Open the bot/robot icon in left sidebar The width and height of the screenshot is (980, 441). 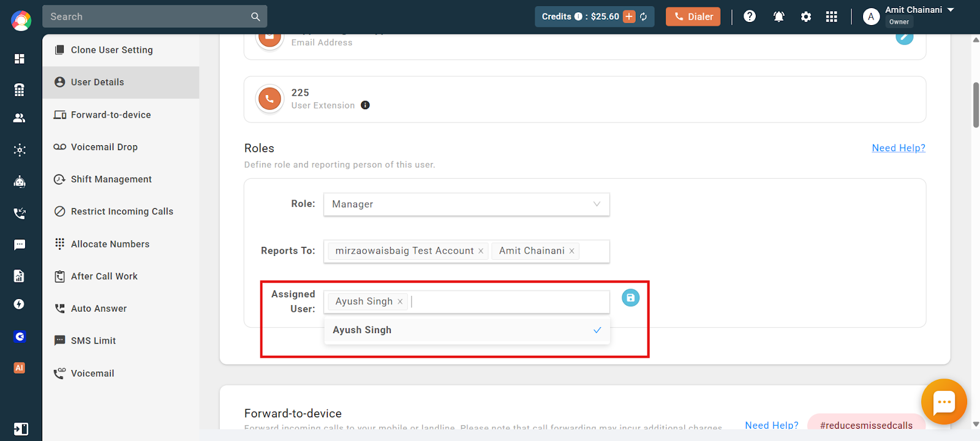(20, 181)
